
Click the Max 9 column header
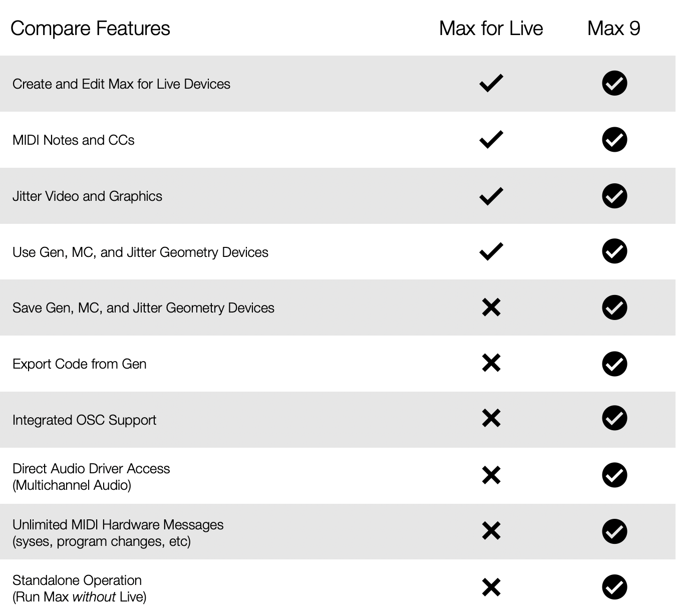click(613, 29)
